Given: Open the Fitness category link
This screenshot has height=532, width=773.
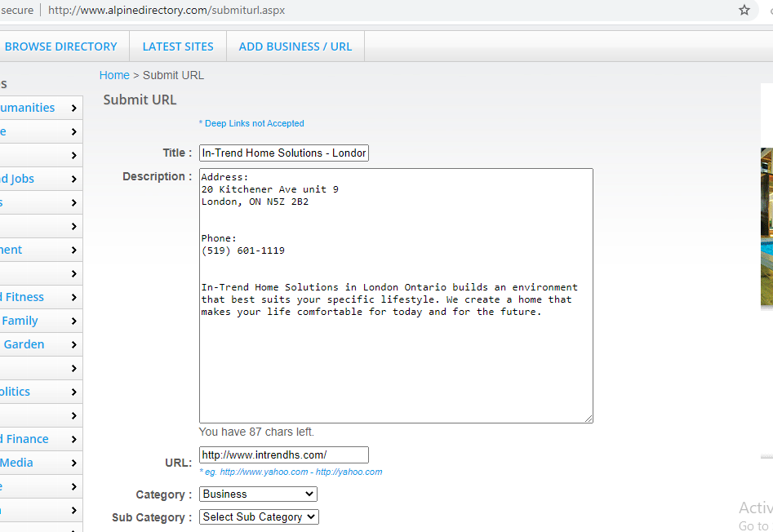Looking at the screenshot, I should click(x=22, y=297).
